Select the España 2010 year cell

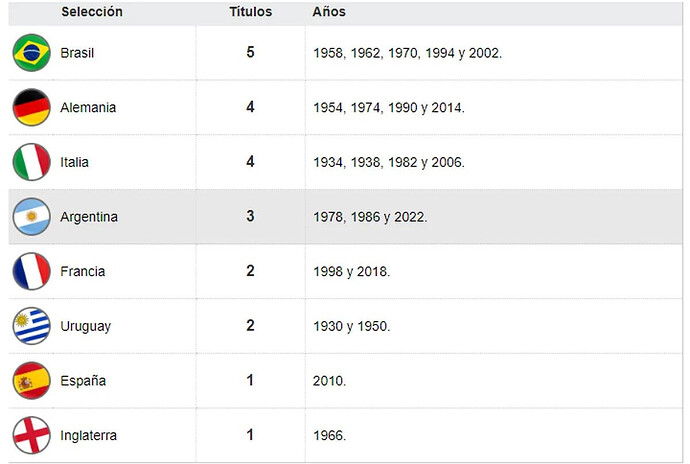(x=330, y=381)
